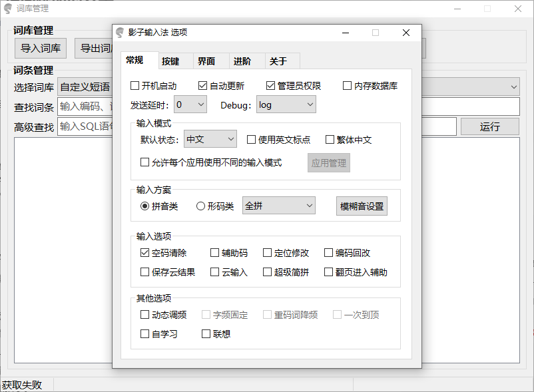
Task: Expand the Debug log dropdown
Action: (286, 104)
